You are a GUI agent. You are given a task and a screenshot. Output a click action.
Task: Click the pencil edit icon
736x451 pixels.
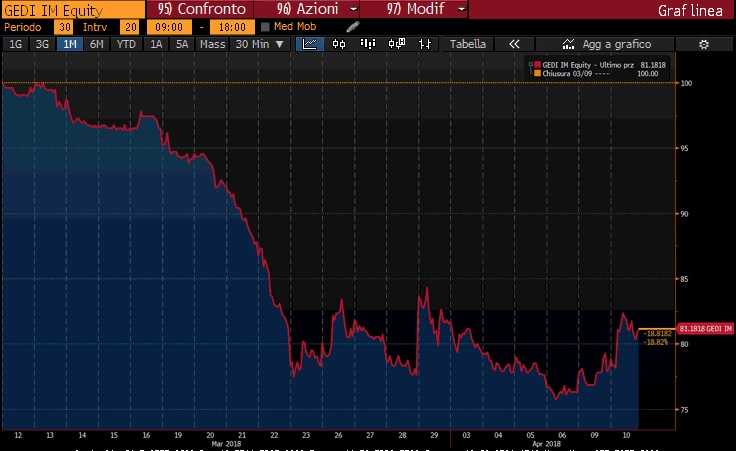coord(353,27)
